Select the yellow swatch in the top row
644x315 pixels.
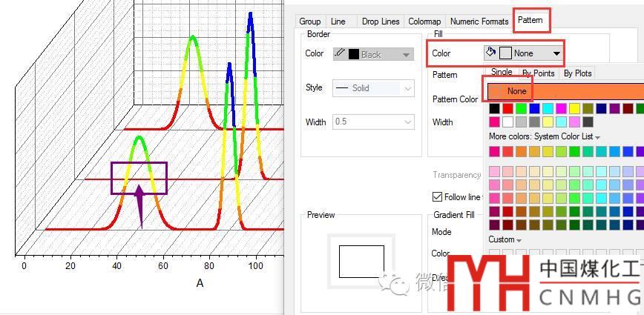[x=574, y=109]
